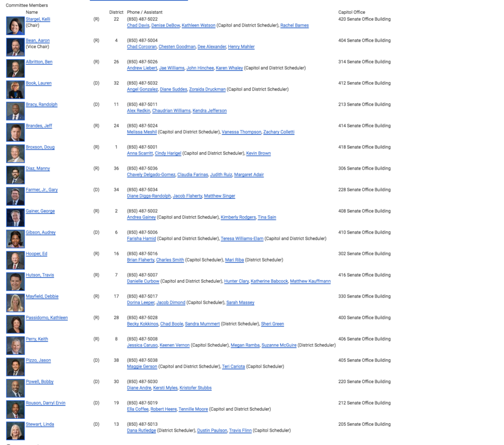Click Lauren Book's portrait photo

15,89
